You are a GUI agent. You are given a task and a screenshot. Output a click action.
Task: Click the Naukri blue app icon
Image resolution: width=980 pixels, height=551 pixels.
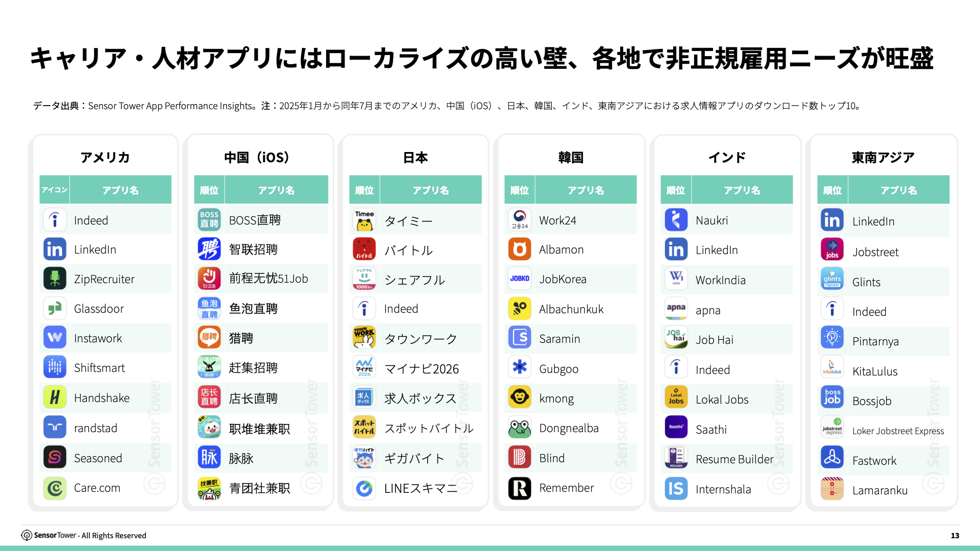tap(676, 220)
